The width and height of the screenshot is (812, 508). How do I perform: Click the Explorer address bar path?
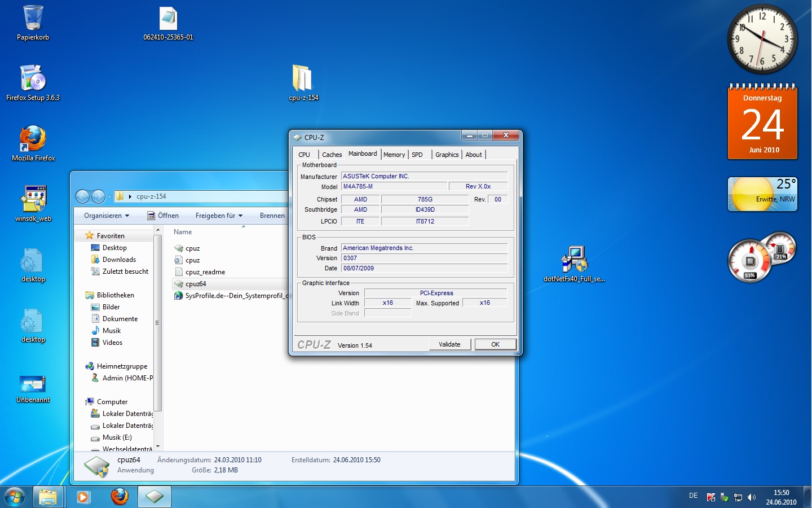[202, 196]
